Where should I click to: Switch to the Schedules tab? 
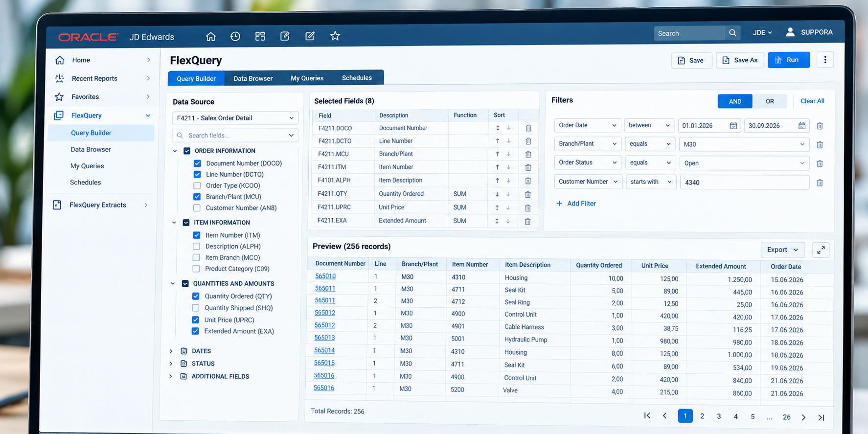pos(357,78)
